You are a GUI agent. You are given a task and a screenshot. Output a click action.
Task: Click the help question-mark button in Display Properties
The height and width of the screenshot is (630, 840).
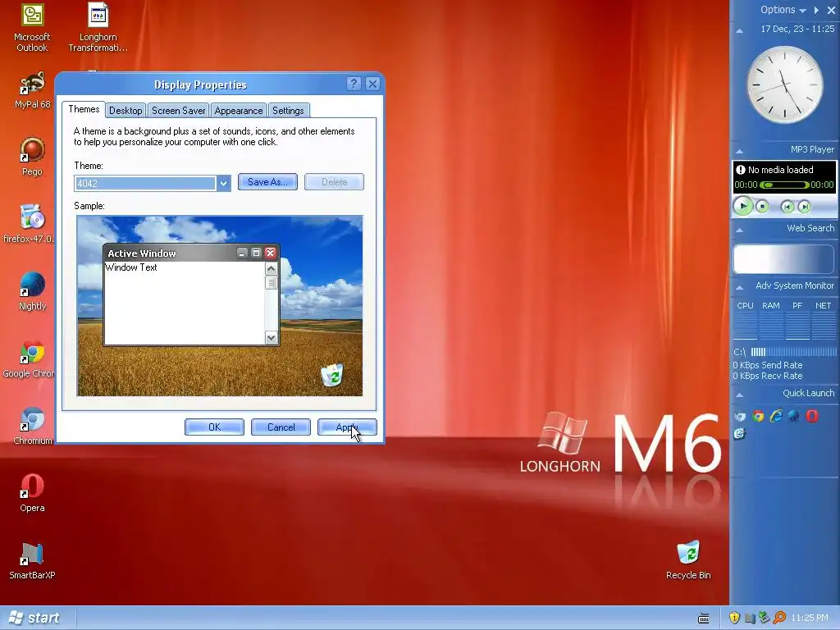coord(354,84)
